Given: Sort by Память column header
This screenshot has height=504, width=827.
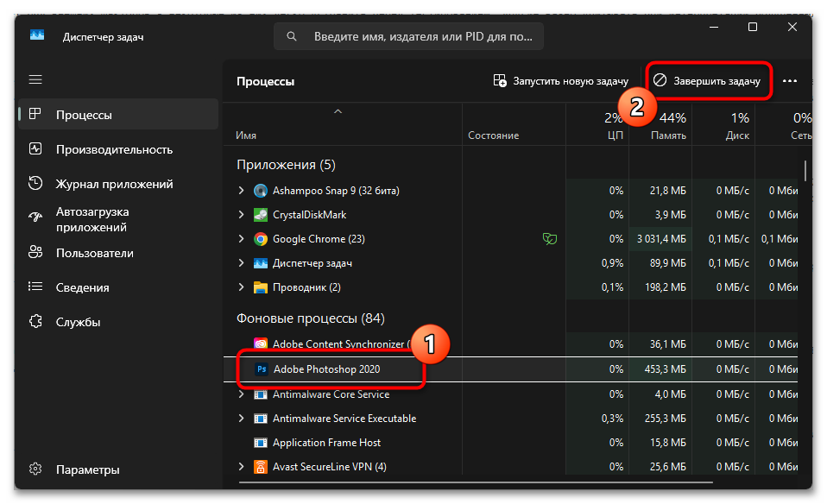Looking at the screenshot, I should pyautogui.click(x=661, y=125).
